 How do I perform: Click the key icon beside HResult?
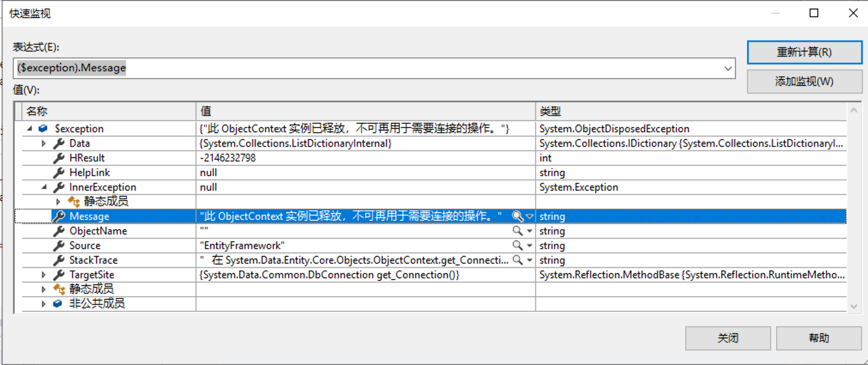point(58,158)
